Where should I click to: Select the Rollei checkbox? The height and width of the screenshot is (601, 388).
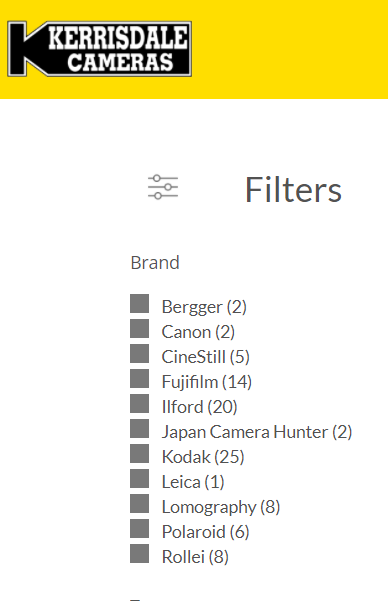click(140, 554)
